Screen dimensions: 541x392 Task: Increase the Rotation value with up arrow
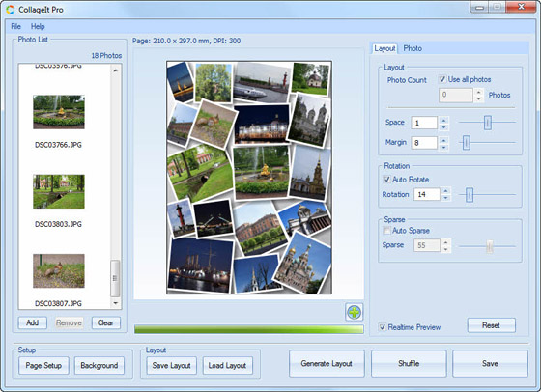click(446, 191)
